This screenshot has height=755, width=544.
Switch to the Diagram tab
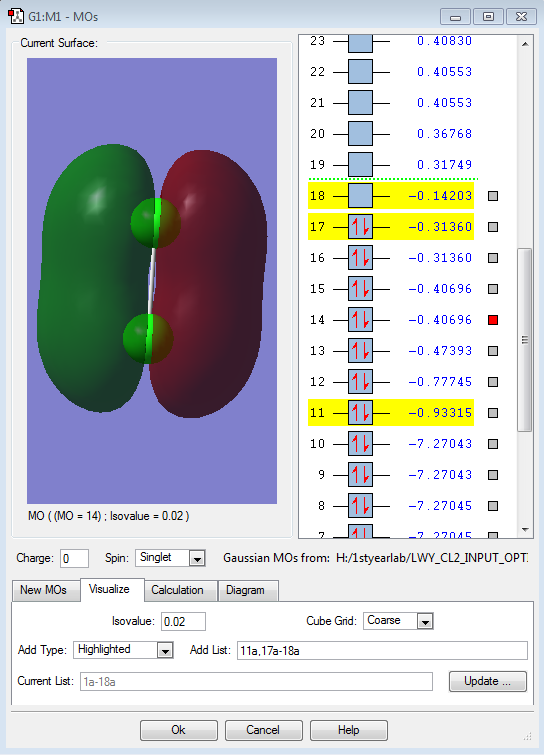246,590
